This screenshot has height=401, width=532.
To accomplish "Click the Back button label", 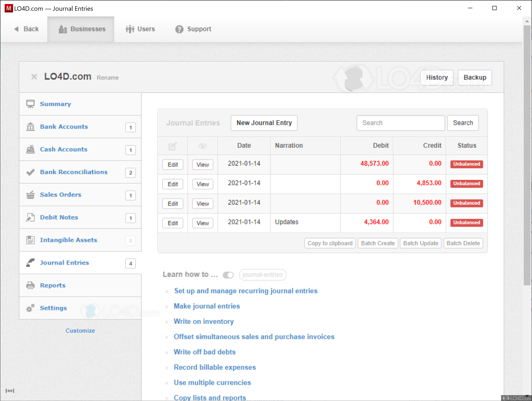I will click(x=31, y=29).
